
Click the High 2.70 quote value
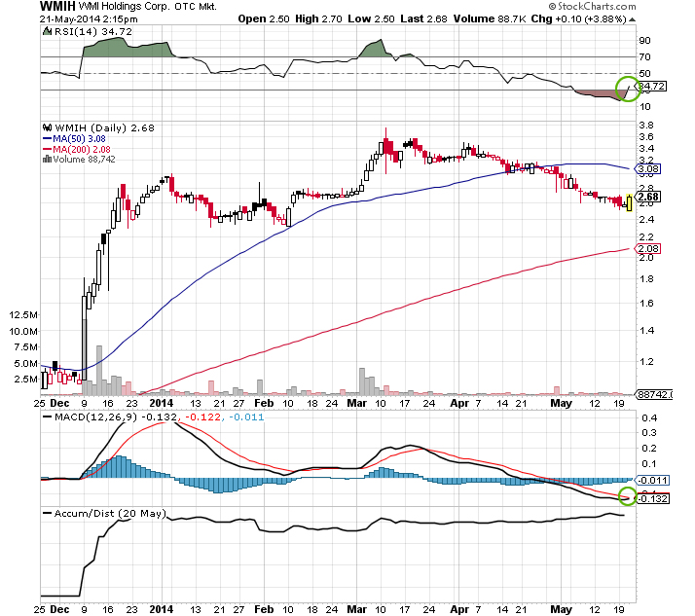[318, 19]
